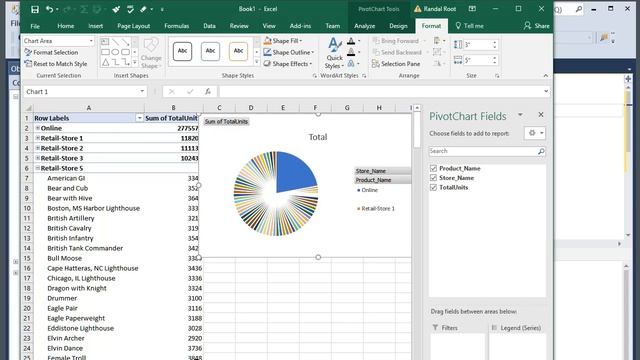Click the Text Outline color icon
The image size is (640, 360).
coord(351,52)
